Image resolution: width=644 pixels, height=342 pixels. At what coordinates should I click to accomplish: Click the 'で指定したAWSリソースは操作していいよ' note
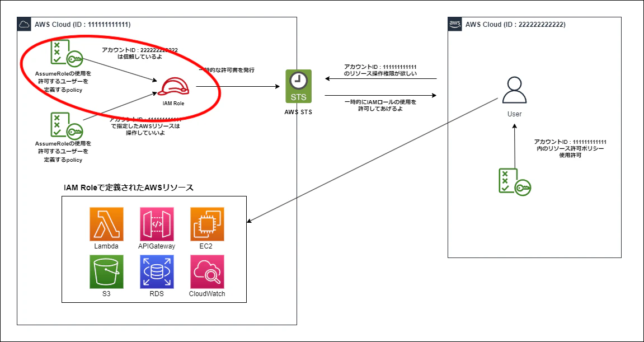[x=145, y=129]
